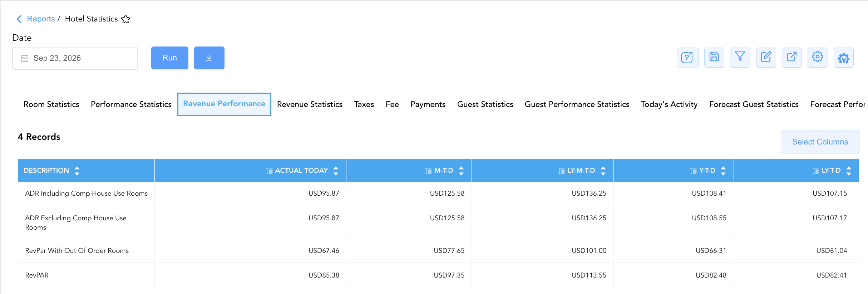Click the download arrow button
Image resolution: width=868 pixels, height=294 pixels.
tap(209, 58)
